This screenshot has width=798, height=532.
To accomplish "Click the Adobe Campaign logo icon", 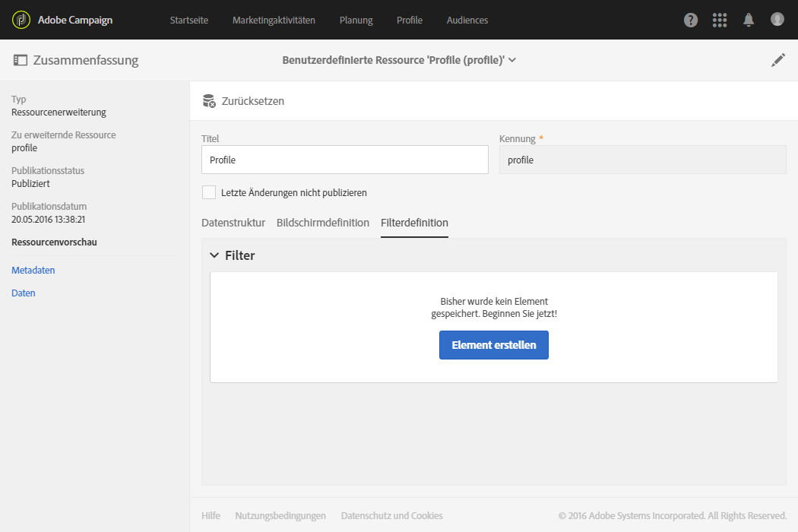I will click(21, 20).
